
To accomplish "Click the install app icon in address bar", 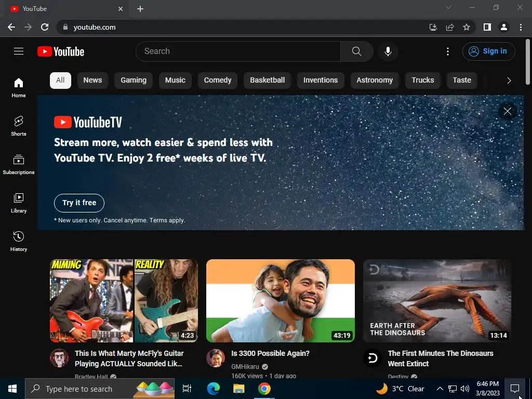I will tap(433, 27).
